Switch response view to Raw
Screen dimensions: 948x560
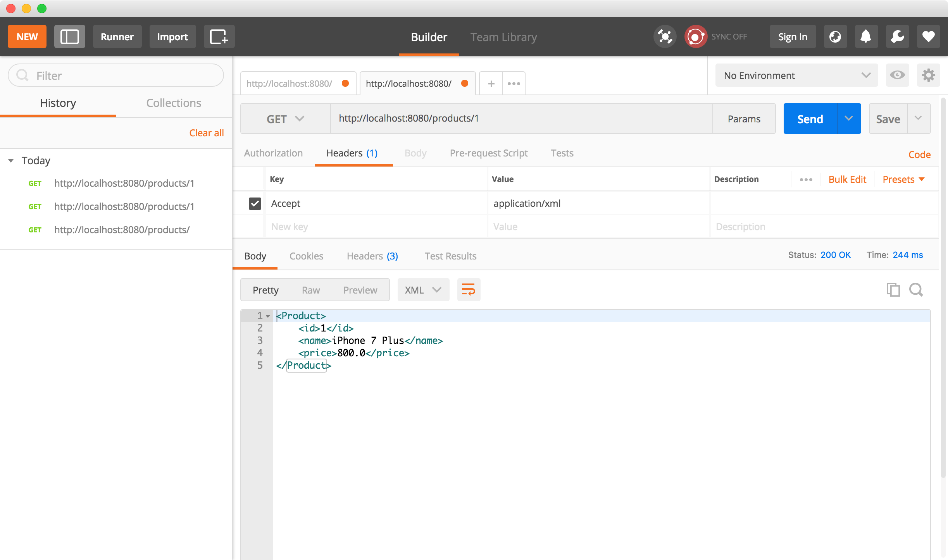point(311,290)
